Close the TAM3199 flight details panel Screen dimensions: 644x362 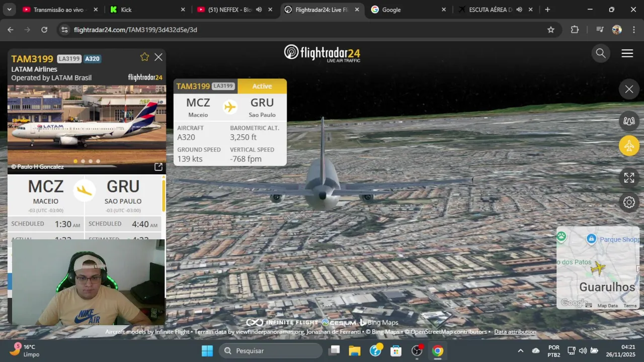click(x=158, y=57)
